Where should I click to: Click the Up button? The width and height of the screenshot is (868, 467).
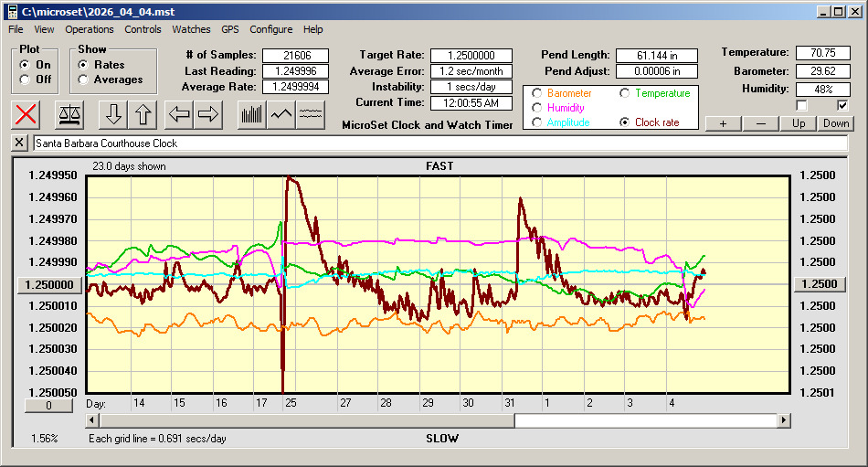coord(799,123)
